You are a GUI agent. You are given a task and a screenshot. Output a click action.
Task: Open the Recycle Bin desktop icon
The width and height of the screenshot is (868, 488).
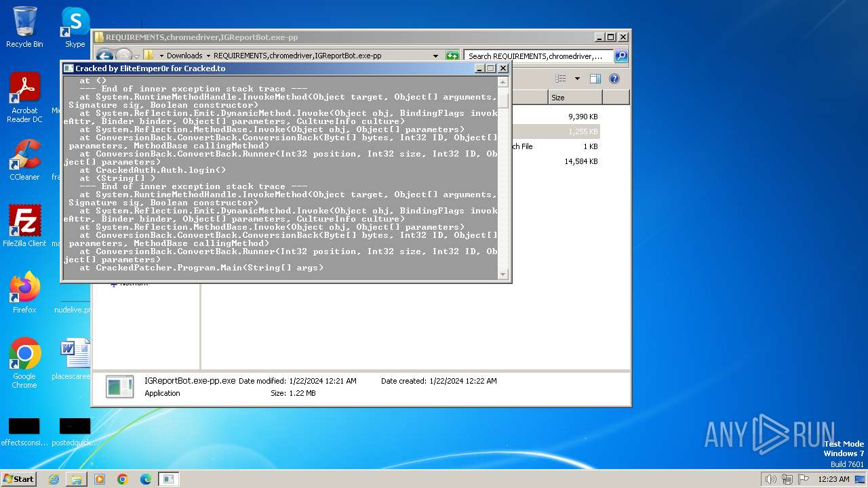[x=24, y=27]
